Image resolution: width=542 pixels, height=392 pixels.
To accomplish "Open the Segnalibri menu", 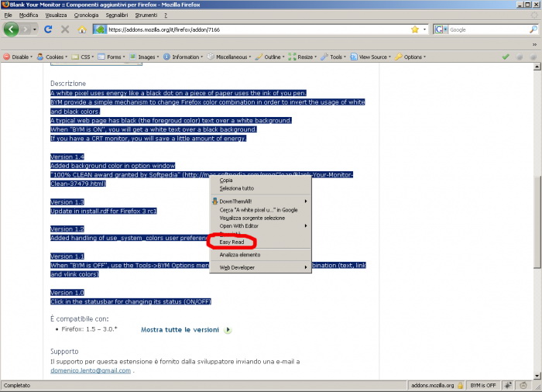I will 117,15.
